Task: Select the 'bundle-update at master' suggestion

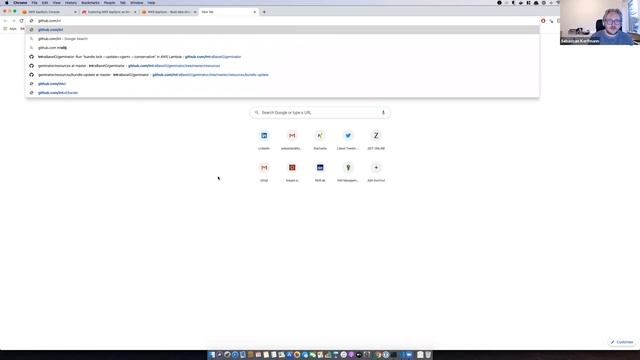Action: point(282,75)
